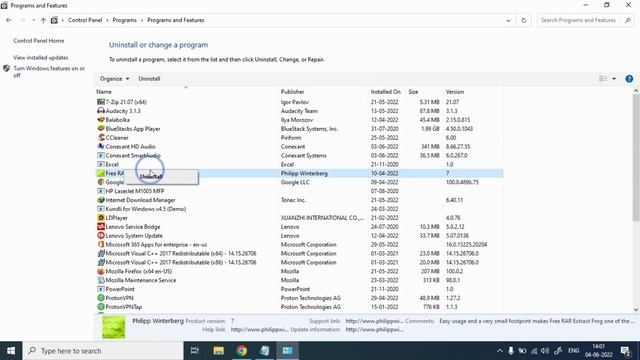Select the Conexant SmartAudio row
The image size is (640, 360).
pos(300,156)
